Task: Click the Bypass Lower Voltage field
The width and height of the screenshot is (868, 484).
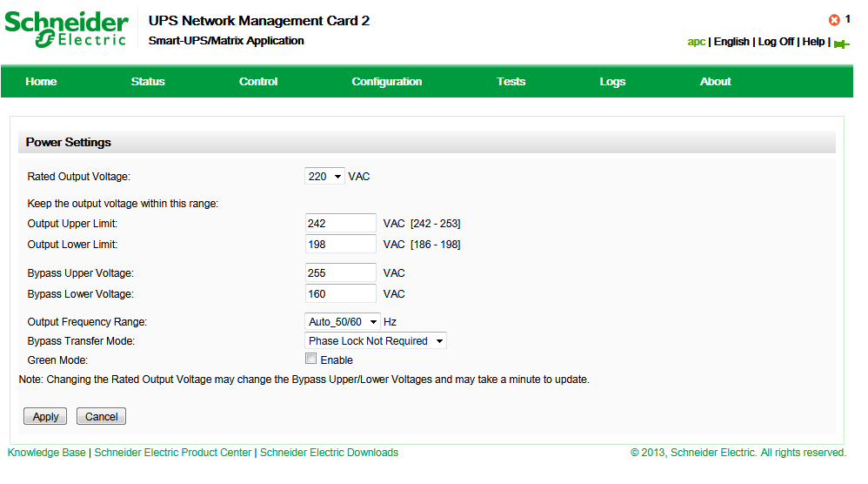Action: 340,294
